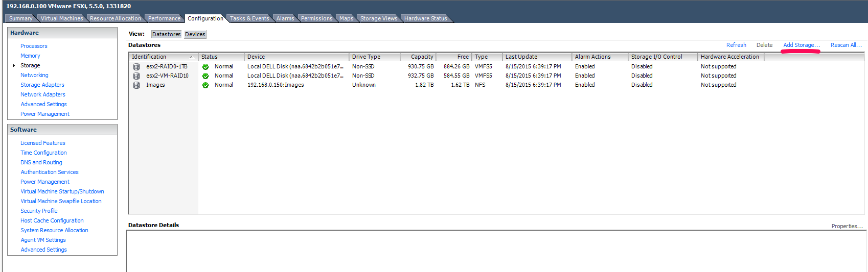Click green status icon for esx2-RAID0-1TB

tap(205, 67)
